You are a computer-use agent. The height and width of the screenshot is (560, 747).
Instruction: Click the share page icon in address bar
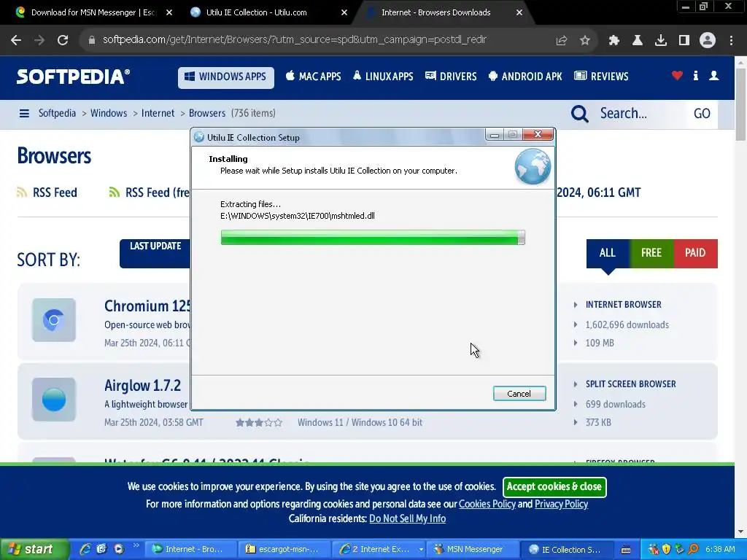(562, 41)
